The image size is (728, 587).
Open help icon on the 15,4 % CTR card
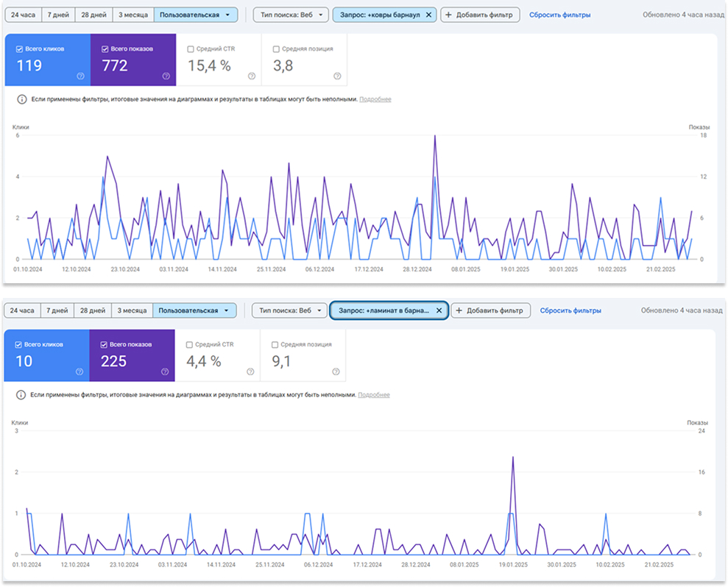[252, 76]
